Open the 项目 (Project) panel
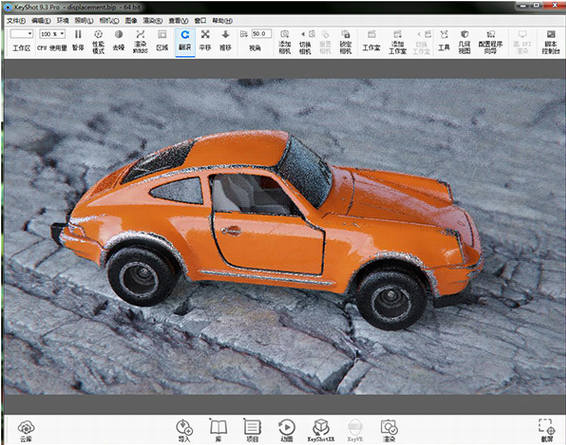566x445 pixels. (x=252, y=431)
